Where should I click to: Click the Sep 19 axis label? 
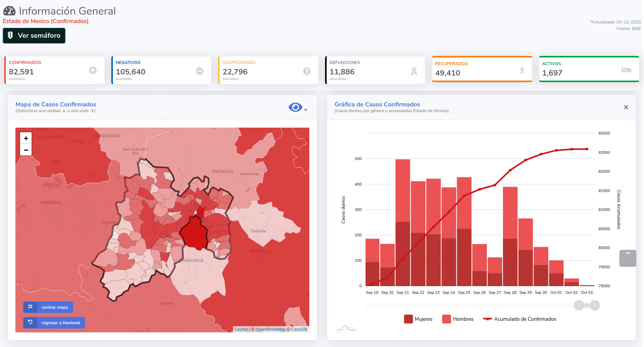click(x=372, y=293)
